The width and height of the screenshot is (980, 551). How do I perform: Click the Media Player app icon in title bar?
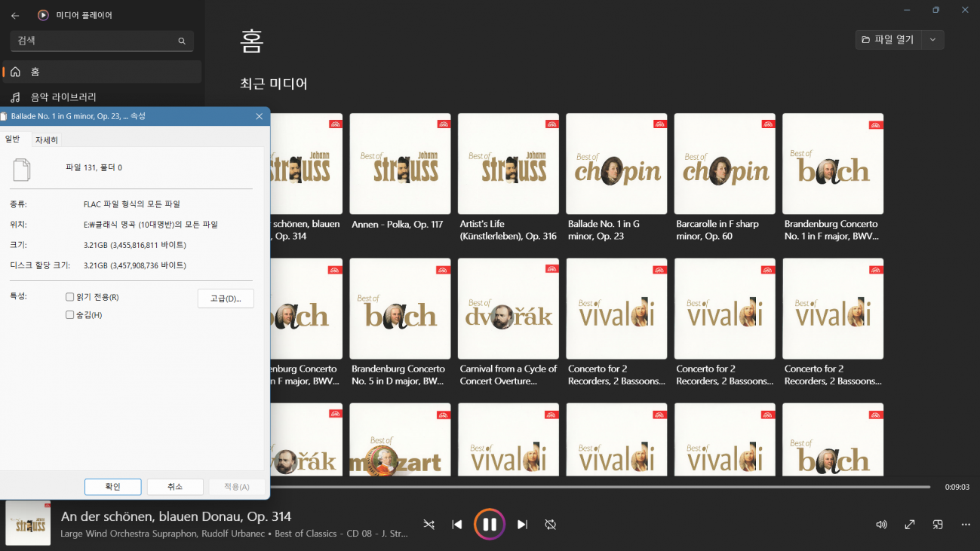(x=43, y=15)
